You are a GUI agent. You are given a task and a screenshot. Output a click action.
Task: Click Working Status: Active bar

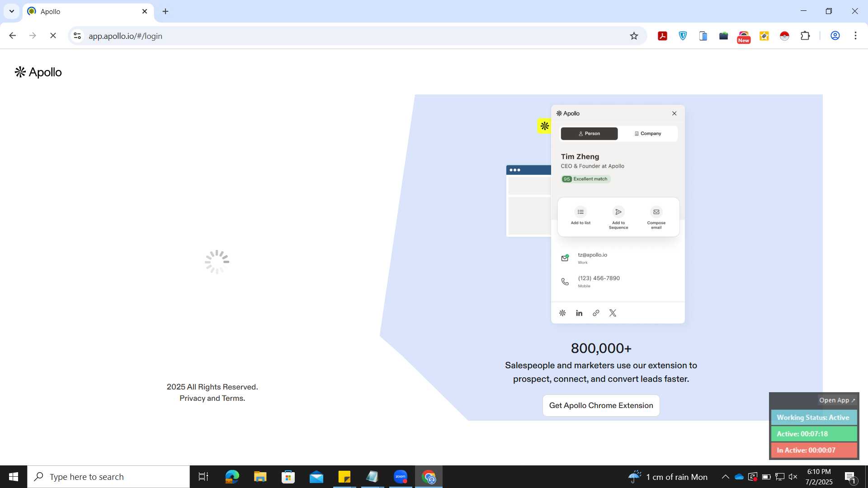tap(814, 418)
